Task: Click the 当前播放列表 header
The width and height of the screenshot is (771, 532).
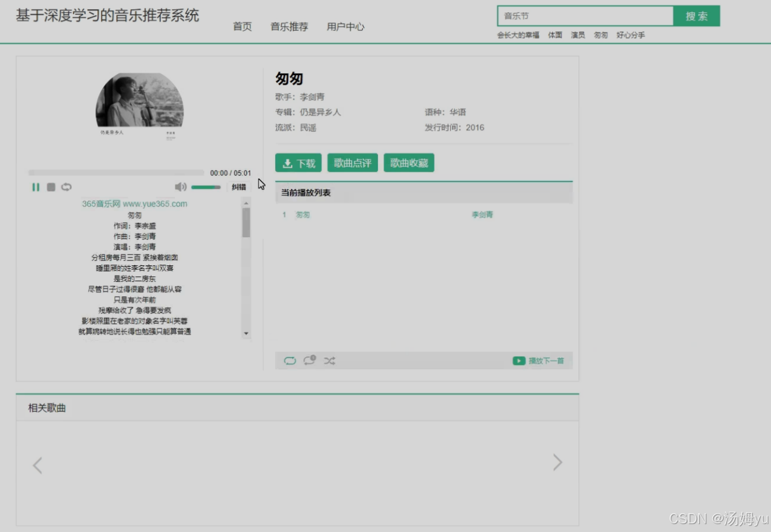Action: pyautogui.click(x=306, y=193)
